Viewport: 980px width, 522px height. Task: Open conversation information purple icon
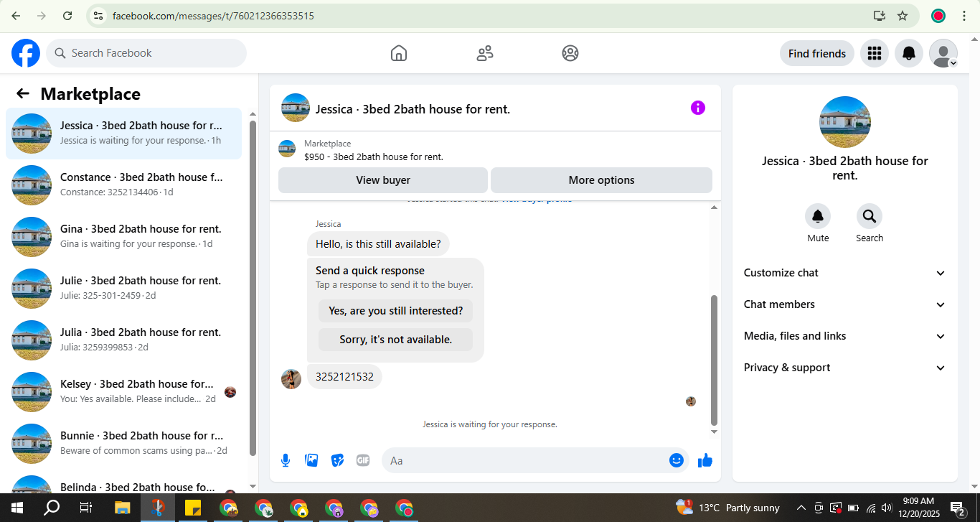click(x=698, y=108)
